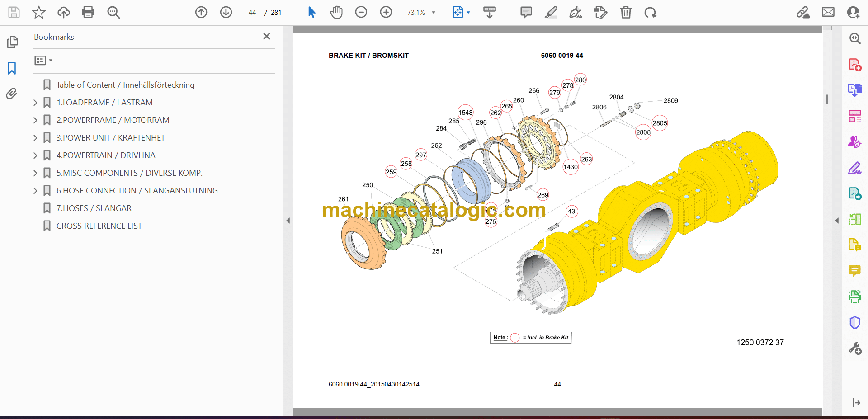
Task: Open the Request Signatures tool
Action: click(854, 142)
